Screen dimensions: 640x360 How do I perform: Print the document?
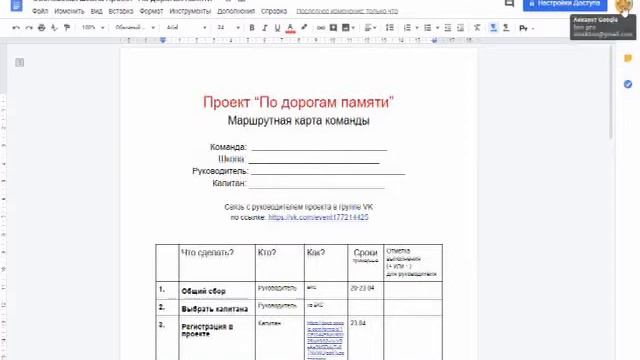click(42, 28)
